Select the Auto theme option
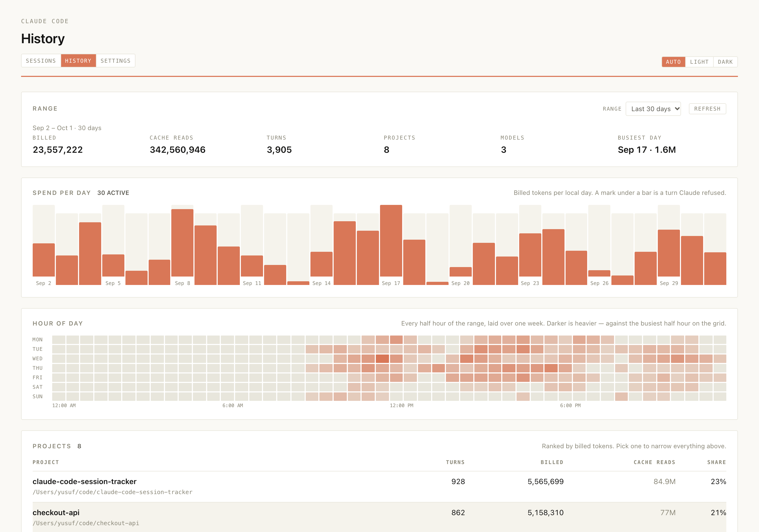The image size is (759, 532). tap(673, 62)
